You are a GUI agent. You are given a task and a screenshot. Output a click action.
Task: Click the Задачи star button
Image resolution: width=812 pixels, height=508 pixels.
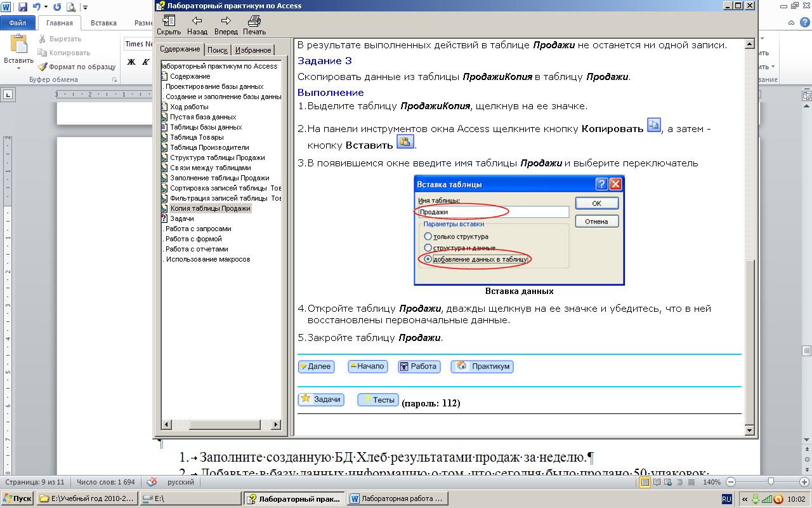click(x=321, y=399)
